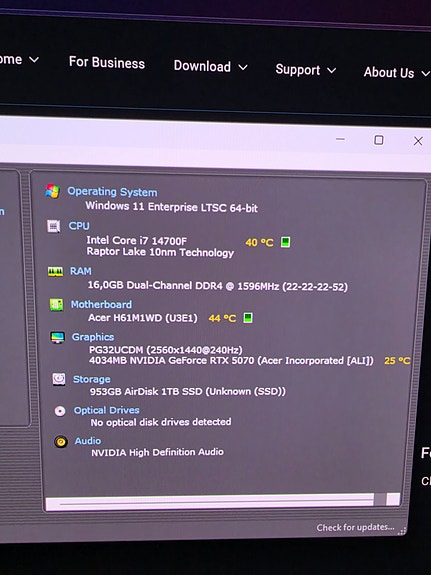
Task: Minimize the Speccy window
Action: coord(340,139)
